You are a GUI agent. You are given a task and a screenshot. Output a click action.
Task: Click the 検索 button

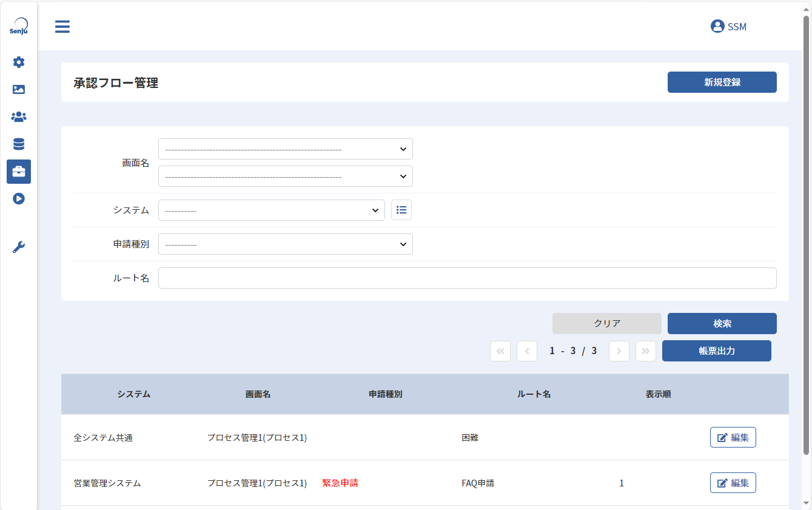point(722,324)
